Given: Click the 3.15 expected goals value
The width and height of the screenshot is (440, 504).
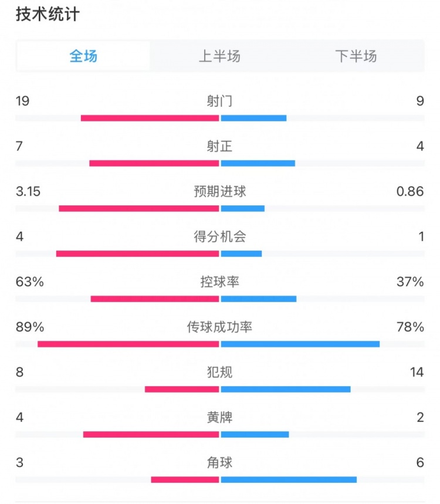Looking at the screenshot, I should [x=28, y=191].
